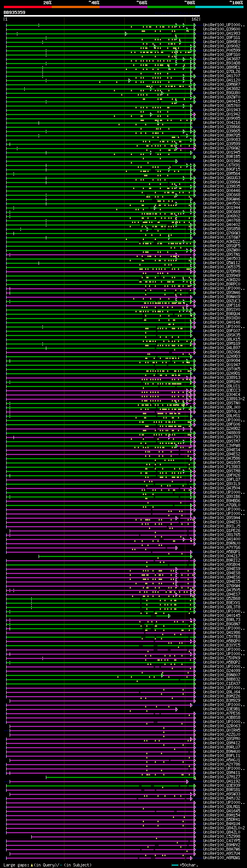Select label UniRef100_B9GU80

222,93
